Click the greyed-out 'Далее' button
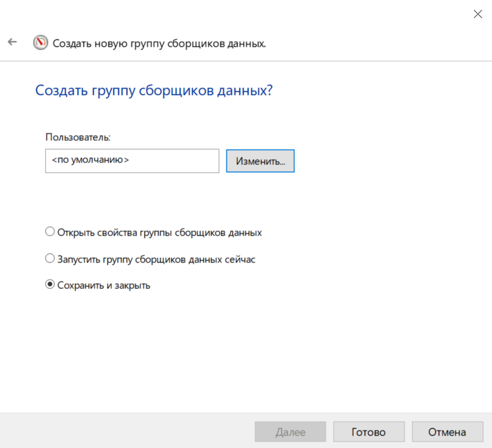Viewport: 492px width, 448px height. pyautogui.click(x=290, y=432)
